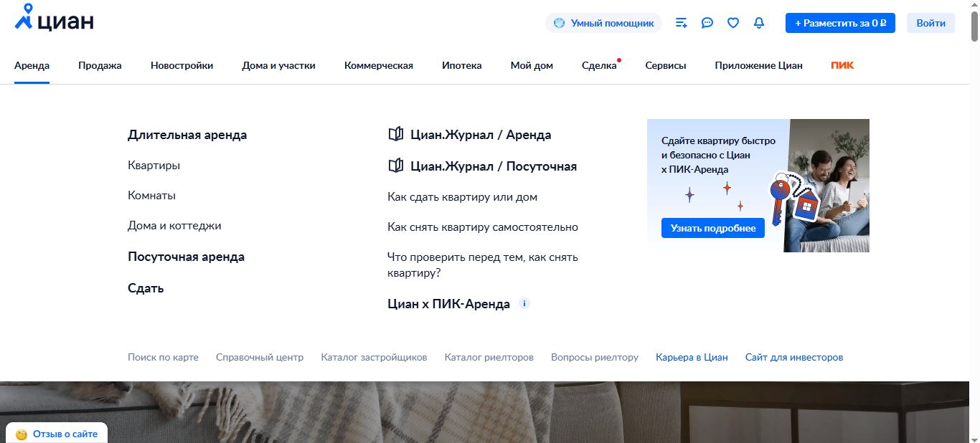980x443 pixels.
Task: Open Сайт для инвесторов link
Action: [794, 357]
